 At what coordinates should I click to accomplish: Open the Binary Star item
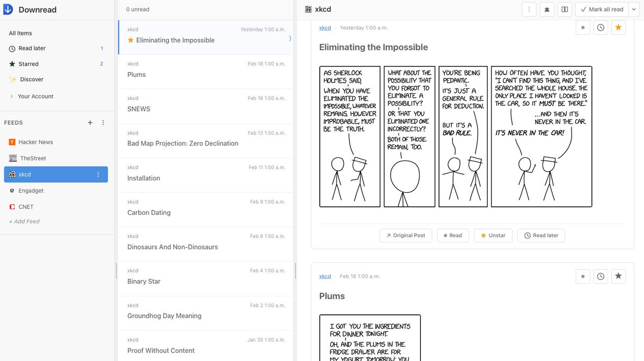(x=206, y=278)
